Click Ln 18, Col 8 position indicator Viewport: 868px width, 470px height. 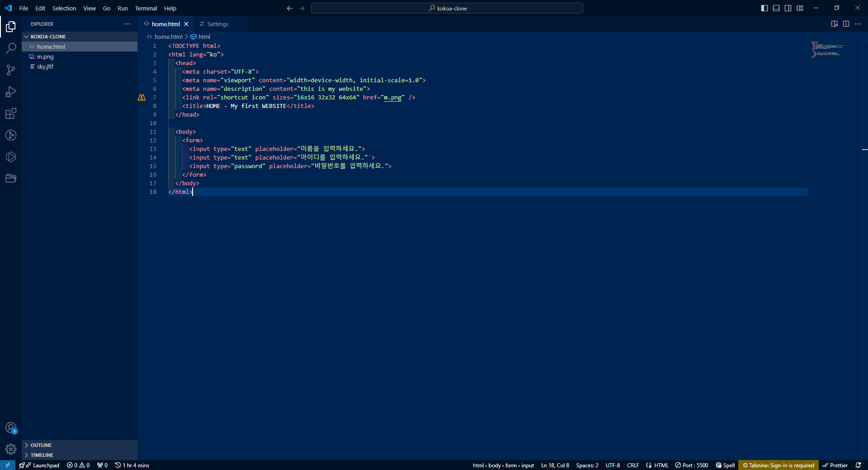point(555,465)
